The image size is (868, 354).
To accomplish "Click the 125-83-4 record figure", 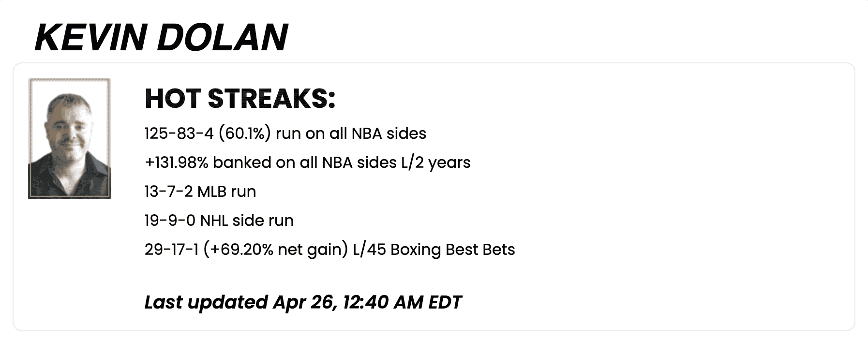I will coord(179,133).
